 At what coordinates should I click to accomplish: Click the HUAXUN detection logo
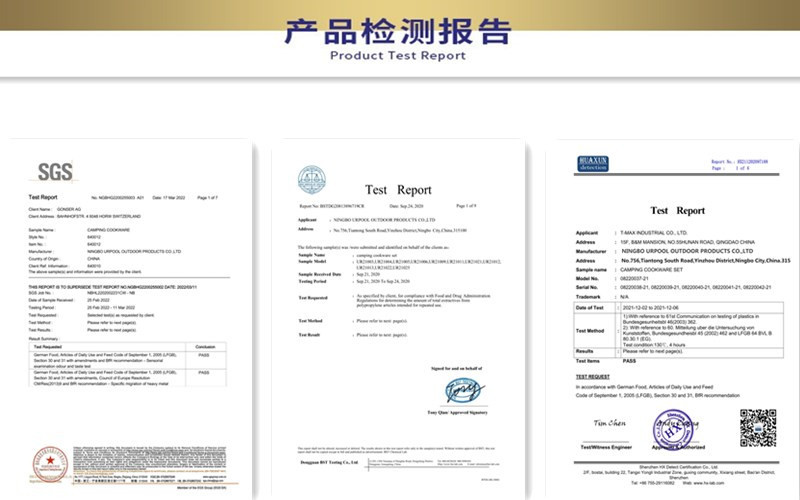click(x=593, y=164)
